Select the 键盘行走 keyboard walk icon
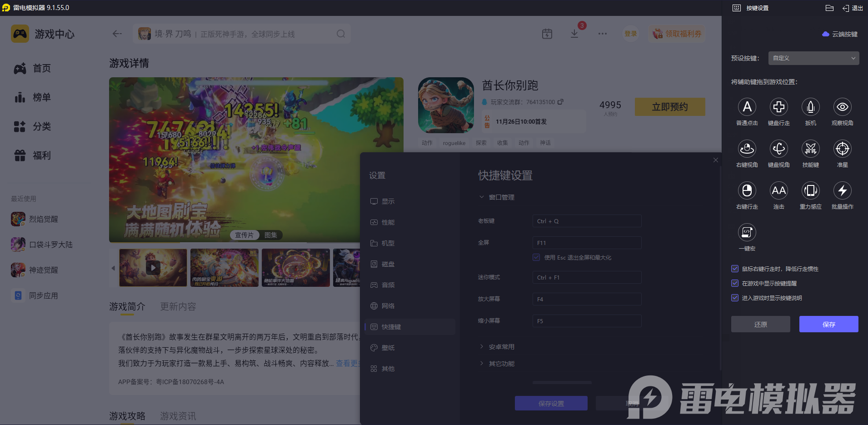The width and height of the screenshot is (868, 425). pos(778,108)
